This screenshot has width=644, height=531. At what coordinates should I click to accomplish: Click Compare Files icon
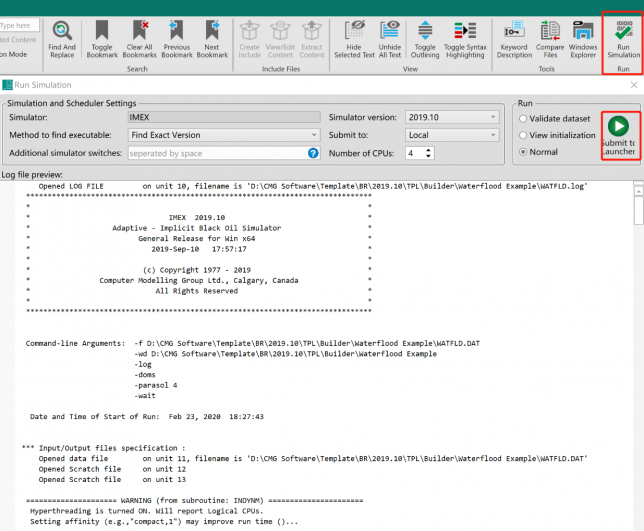click(x=550, y=38)
